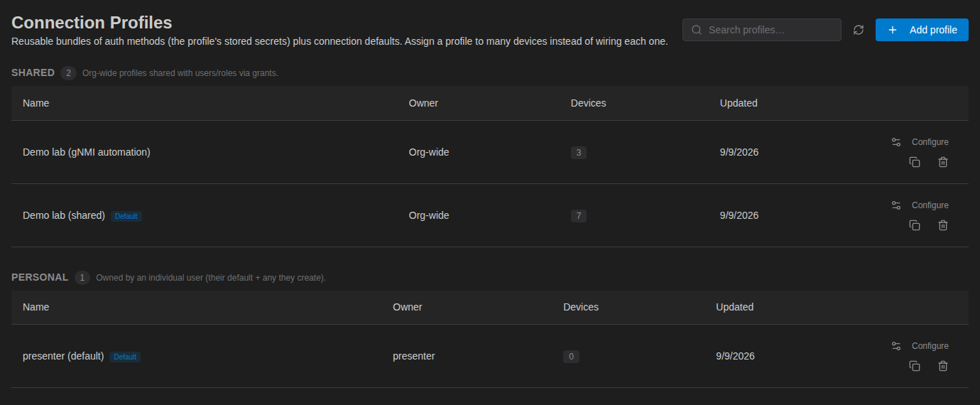Duplicate the Demo lab (gNMI automation) profile
The width and height of the screenshot is (980, 405).
pyautogui.click(x=915, y=162)
